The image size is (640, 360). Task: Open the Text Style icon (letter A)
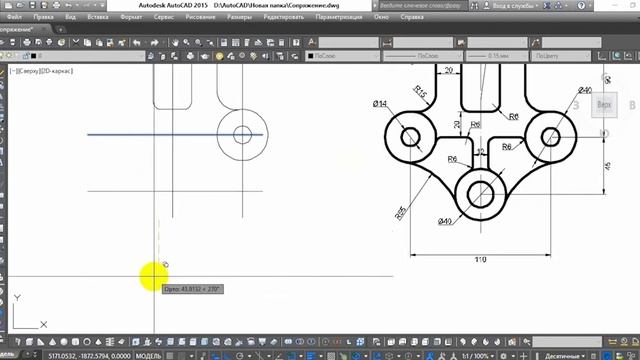click(312, 42)
